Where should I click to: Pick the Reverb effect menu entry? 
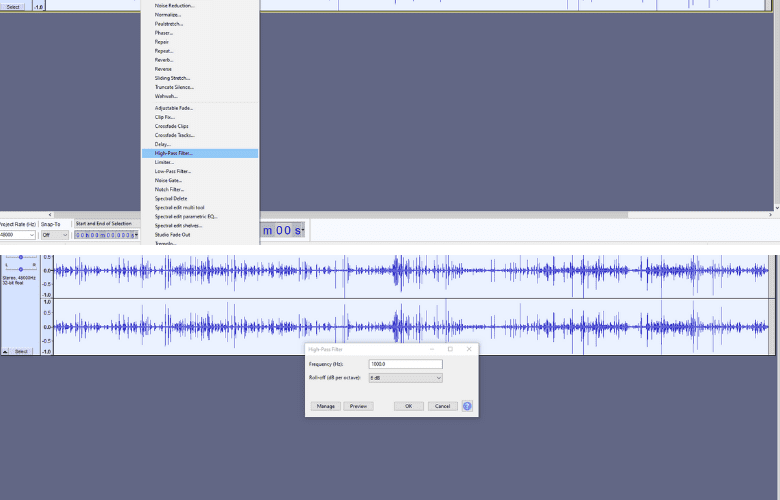pos(164,60)
